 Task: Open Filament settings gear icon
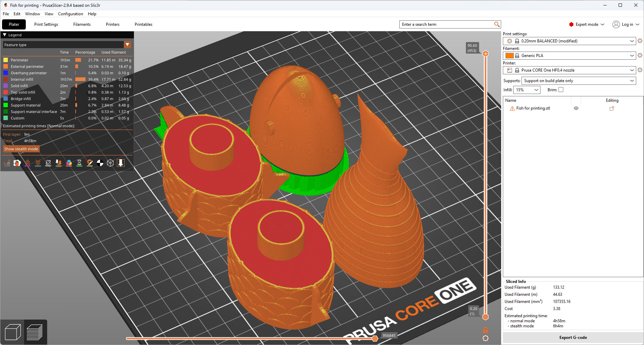tap(640, 55)
